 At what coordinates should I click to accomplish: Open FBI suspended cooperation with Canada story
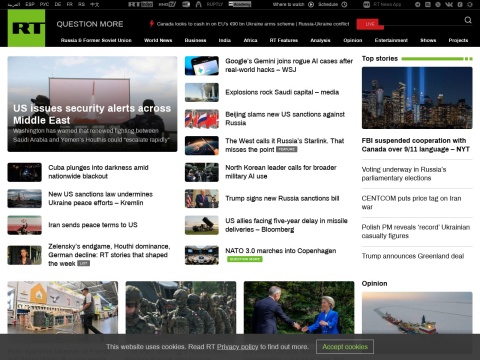(x=416, y=145)
